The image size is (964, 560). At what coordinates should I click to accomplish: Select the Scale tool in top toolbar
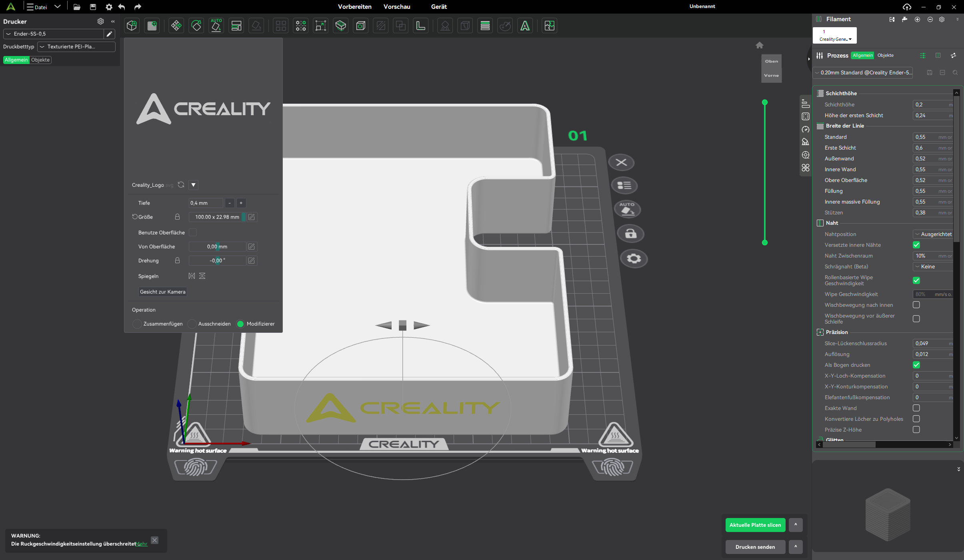[321, 26]
